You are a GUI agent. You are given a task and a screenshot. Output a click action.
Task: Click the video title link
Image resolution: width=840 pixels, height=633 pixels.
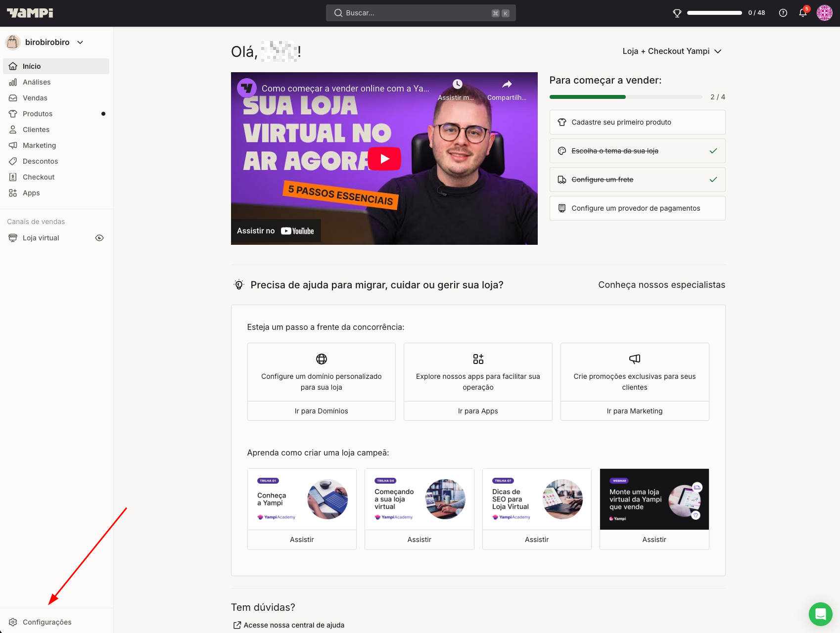point(345,89)
